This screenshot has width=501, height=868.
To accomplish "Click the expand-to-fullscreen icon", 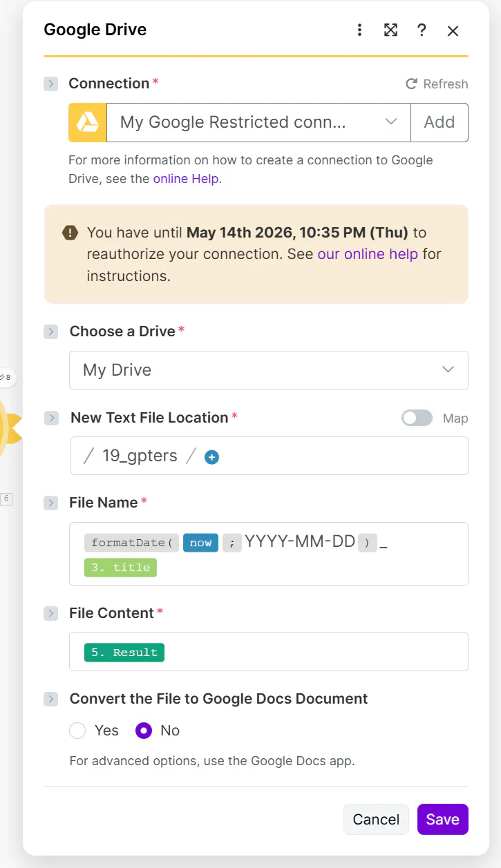I will (x=390, y=30).
